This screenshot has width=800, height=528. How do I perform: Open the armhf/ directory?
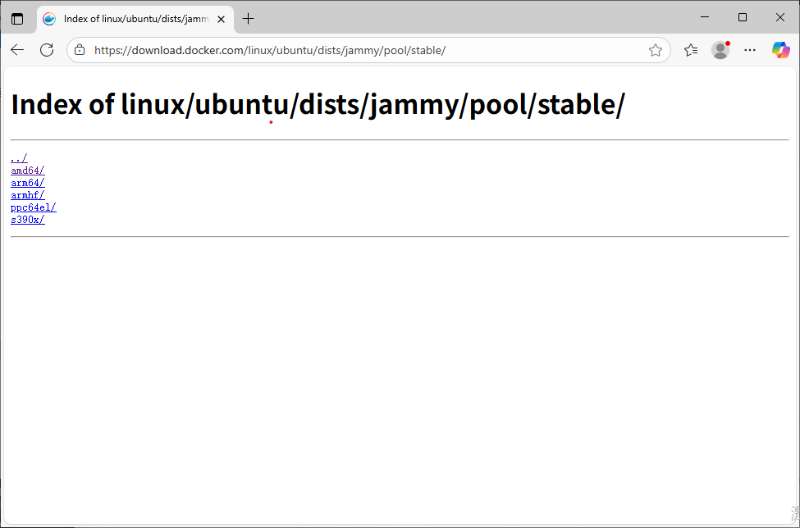pyautogui.click(x=28, y=195)
